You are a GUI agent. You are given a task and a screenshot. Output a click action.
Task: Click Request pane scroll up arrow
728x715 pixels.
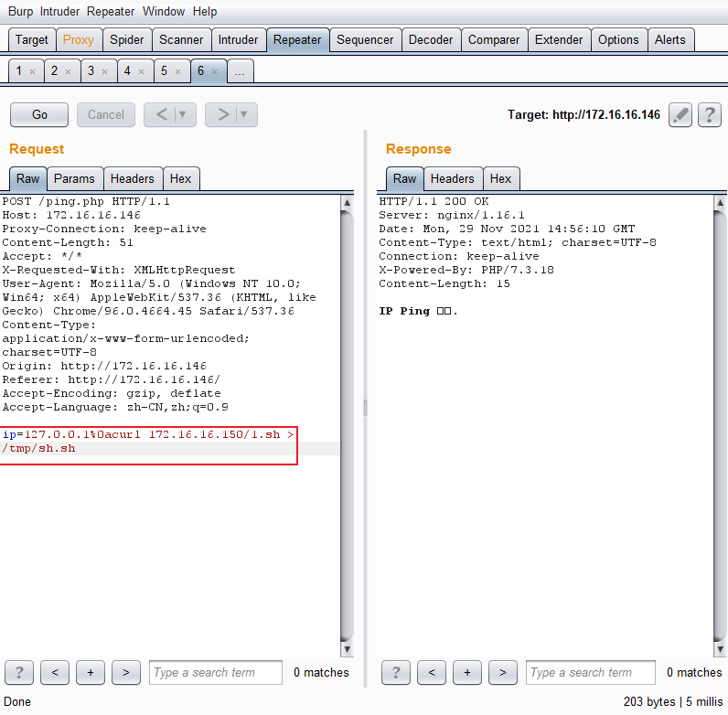click(347, 203)
